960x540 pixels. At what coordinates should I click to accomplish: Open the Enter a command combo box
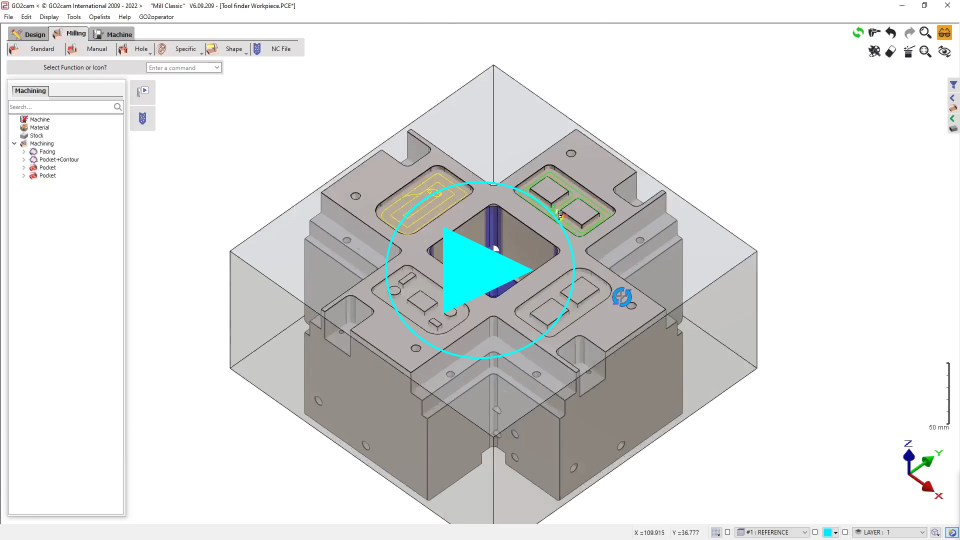pyautogui.click(x=184, y=68)
